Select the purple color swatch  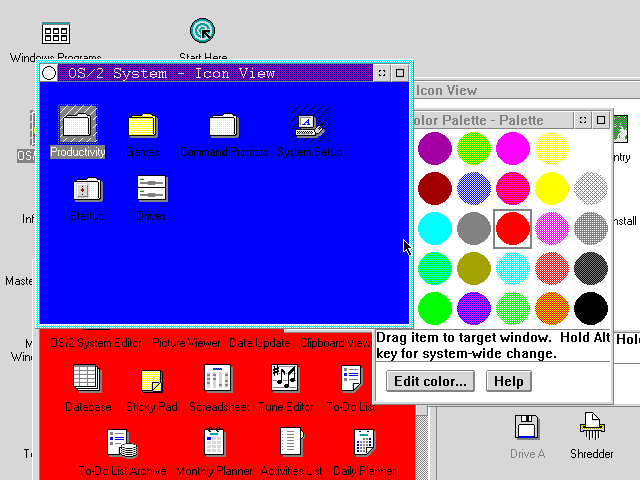coord(435,148)
